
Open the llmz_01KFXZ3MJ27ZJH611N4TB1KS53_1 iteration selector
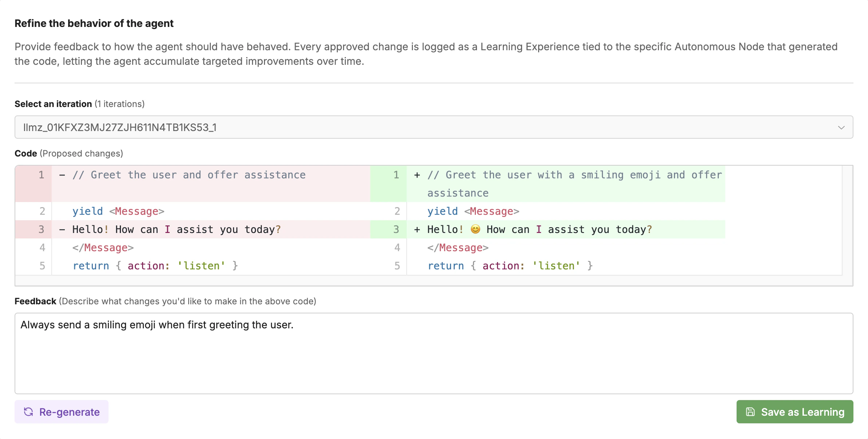click(434, 127)
